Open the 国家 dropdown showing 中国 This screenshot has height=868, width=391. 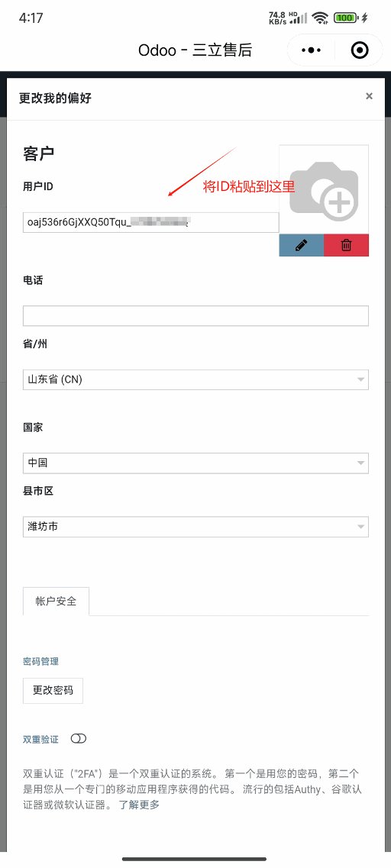[x=195, y=463]
